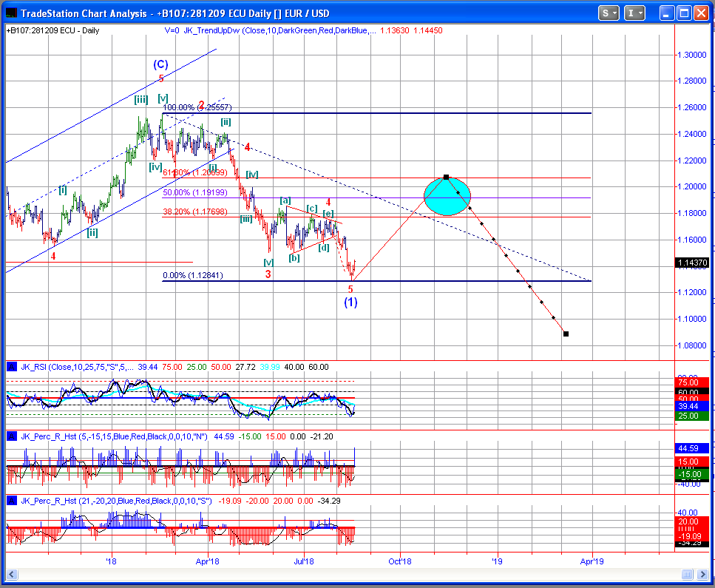Click the '+B107:281209 ECU - Daily' symbol label

click(53, 30)
